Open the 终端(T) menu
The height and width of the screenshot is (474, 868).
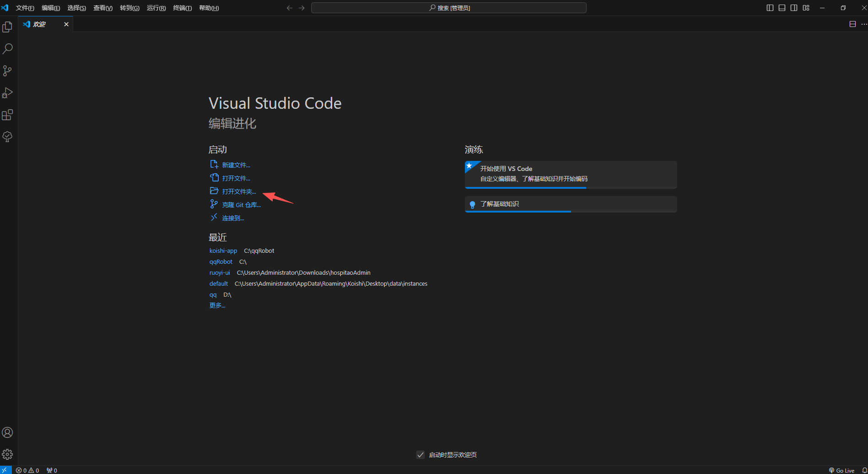(183, 8)
